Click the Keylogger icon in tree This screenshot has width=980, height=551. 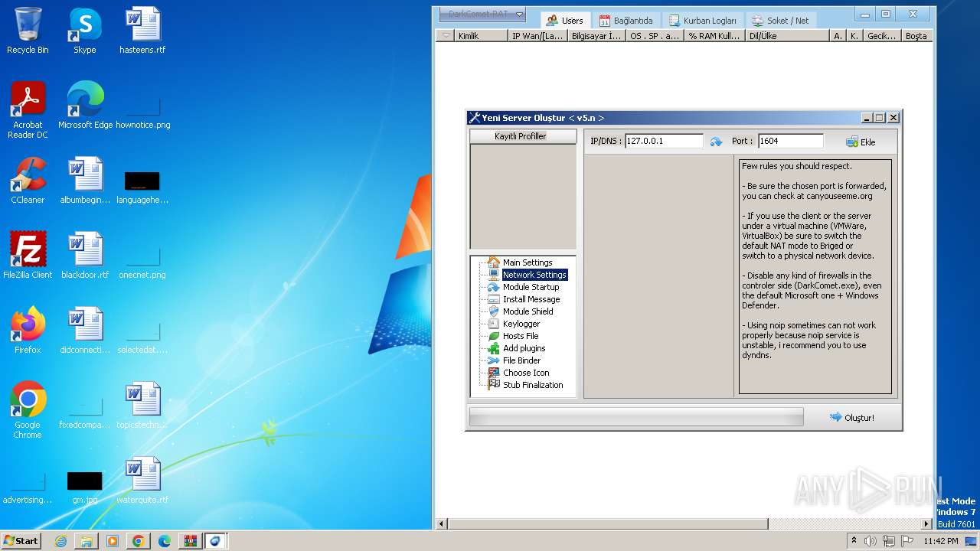point(494,324)
